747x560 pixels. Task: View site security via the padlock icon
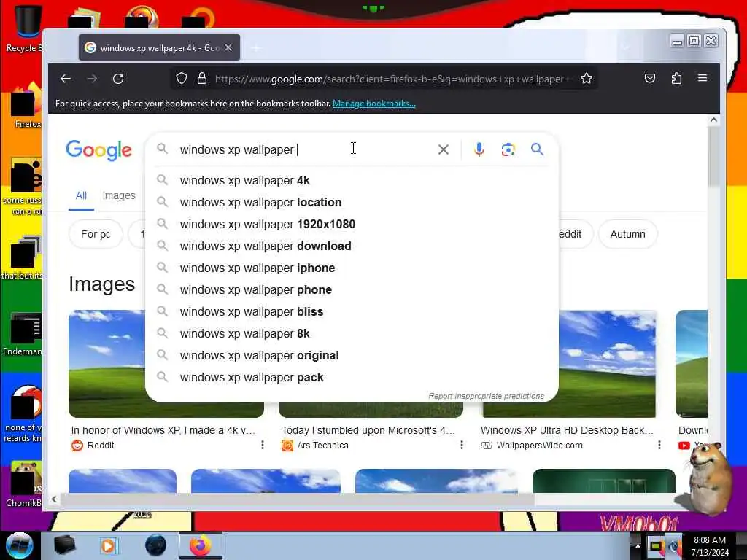[x=202, y=79]
